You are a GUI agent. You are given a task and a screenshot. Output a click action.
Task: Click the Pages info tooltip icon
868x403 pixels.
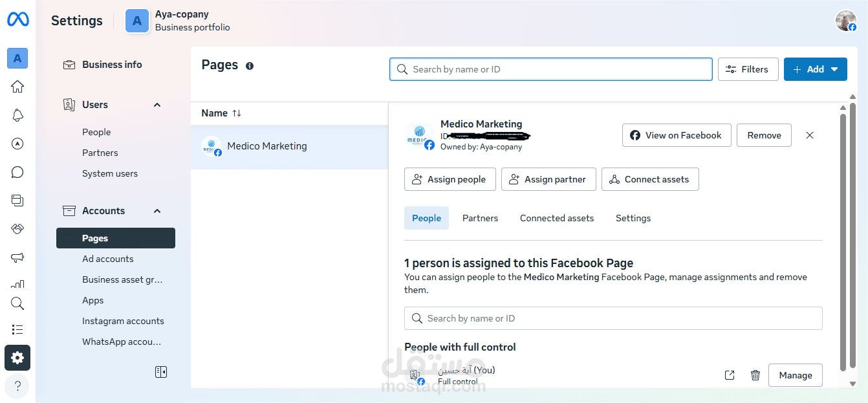click(x=250, y=66)
